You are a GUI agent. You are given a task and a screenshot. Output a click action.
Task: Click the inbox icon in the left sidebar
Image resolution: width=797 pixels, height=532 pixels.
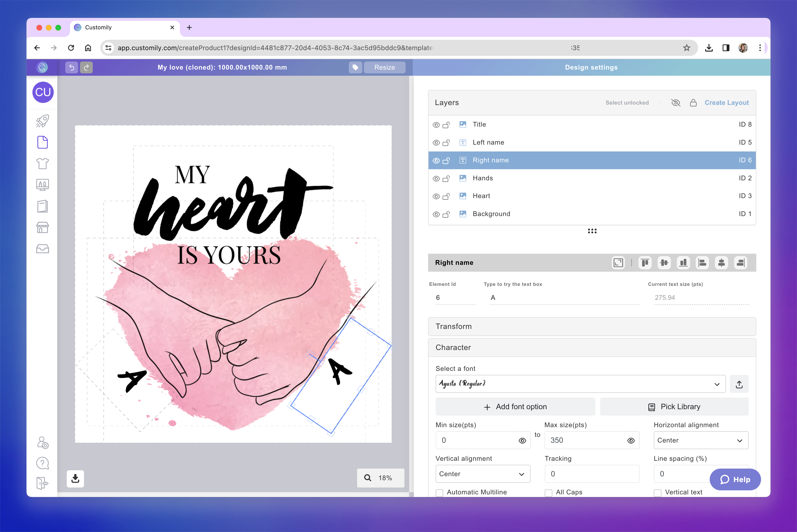(x=42, y=249)
